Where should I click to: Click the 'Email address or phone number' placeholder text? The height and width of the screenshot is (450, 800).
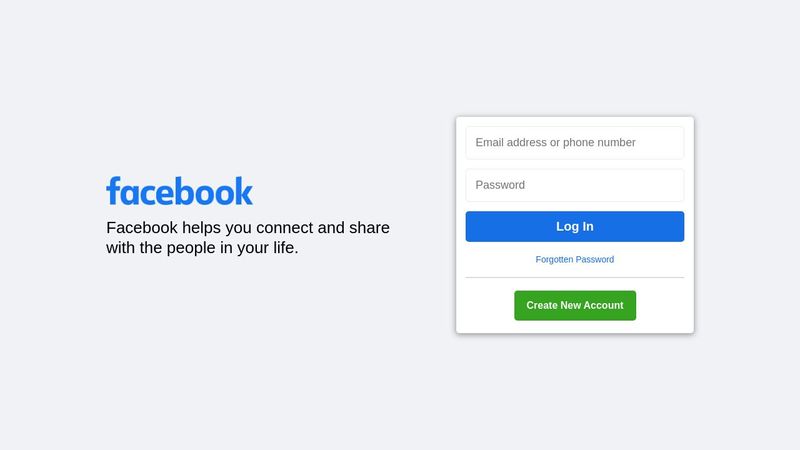555,142
